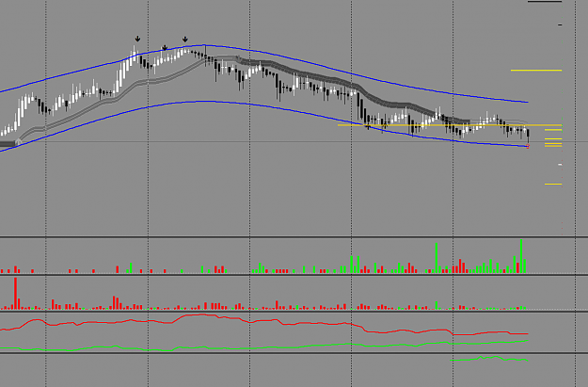Click the leftmost black down-arrow sell signal

137,39
